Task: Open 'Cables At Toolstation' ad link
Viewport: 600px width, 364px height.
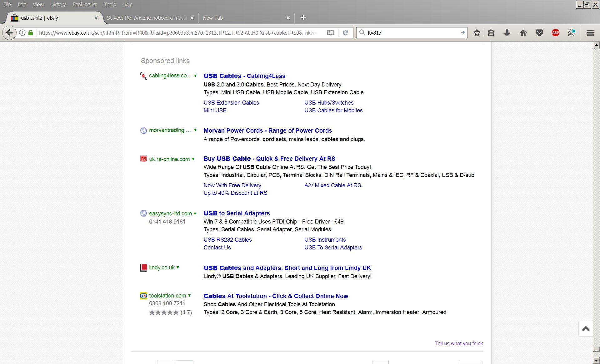Action: (276, 296)
